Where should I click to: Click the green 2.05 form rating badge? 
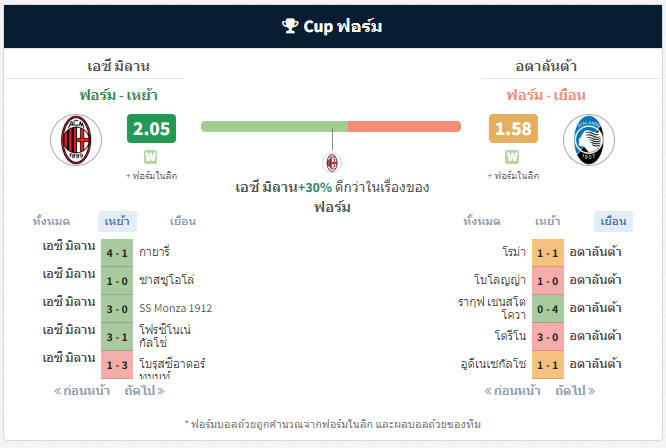pos(151,128)
